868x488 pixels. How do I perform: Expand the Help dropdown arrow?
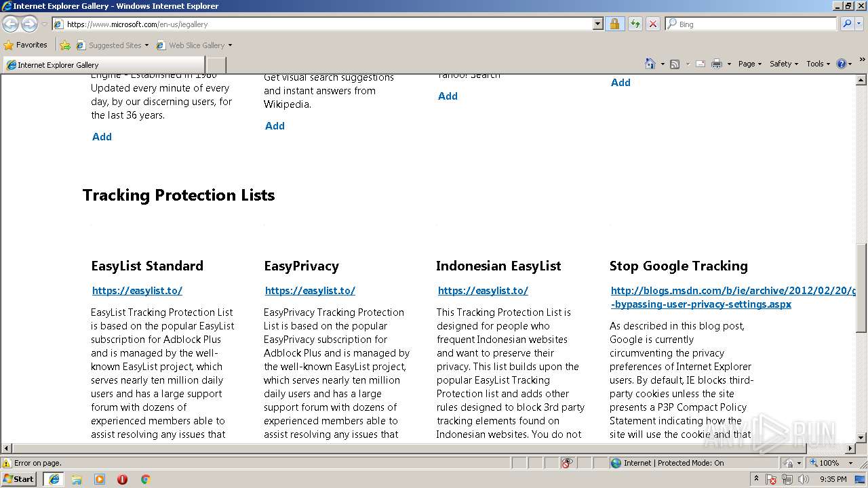pos(850,64)
